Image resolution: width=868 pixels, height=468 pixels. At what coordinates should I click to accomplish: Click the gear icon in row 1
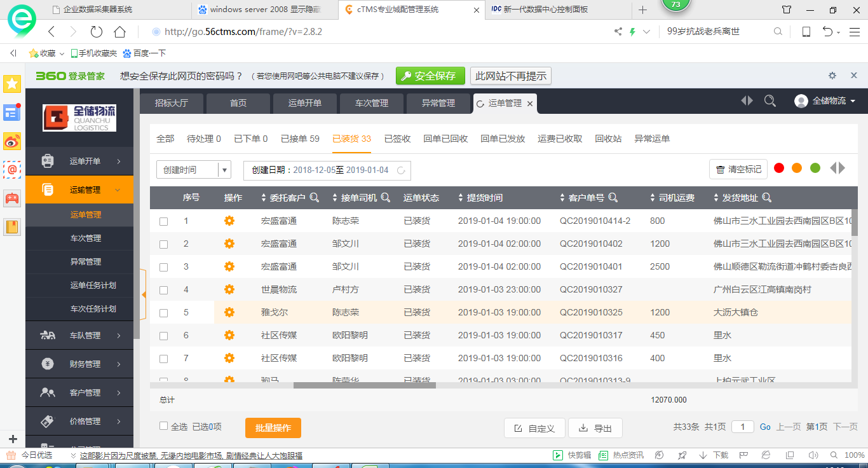coord(229,221)
